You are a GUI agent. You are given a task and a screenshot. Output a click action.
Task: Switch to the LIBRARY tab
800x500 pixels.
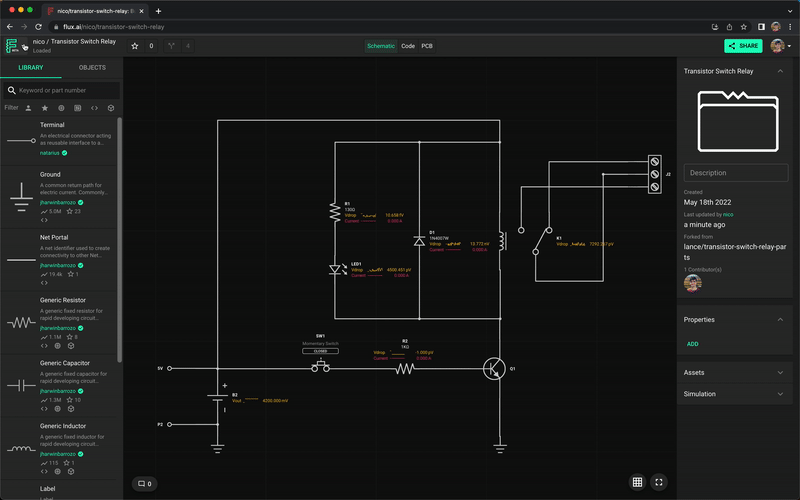click(31, 67)
